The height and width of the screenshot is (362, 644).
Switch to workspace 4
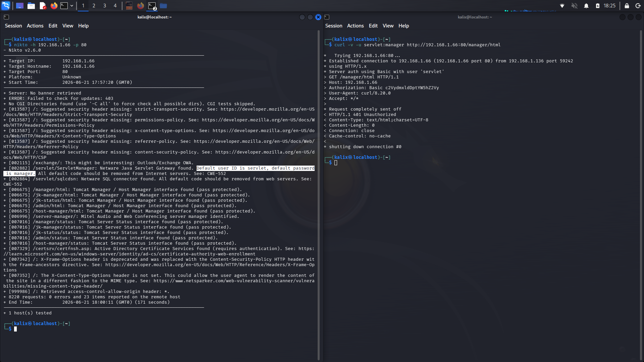pyautogui.click(x=115, y=6)
